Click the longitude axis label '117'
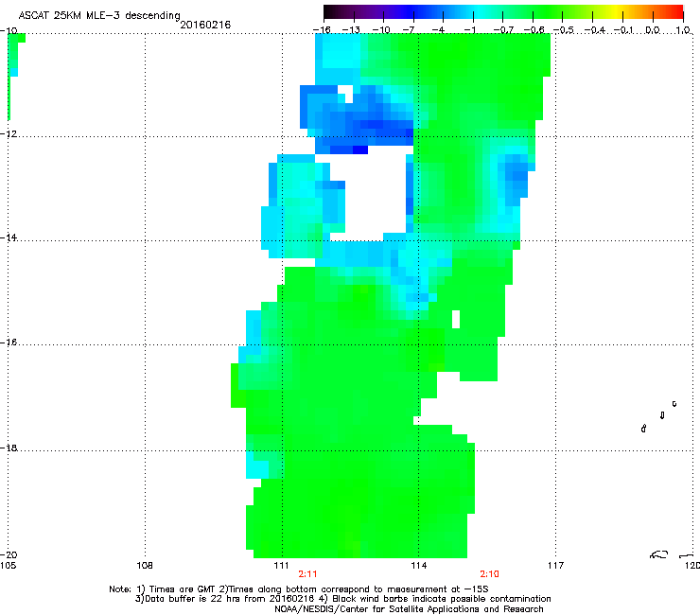700x615 pixels. click(x=555, y=566)
